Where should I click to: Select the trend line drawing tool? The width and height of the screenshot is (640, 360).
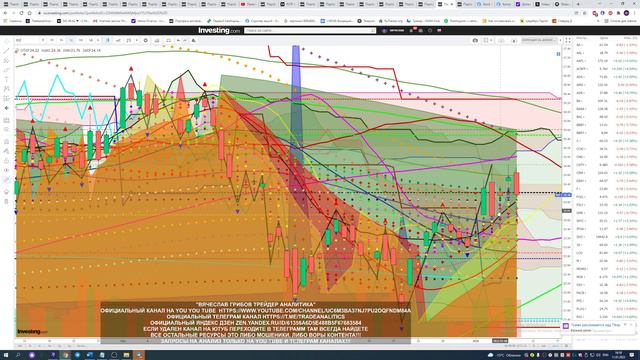pyautogui.click(x=6, y=51)
